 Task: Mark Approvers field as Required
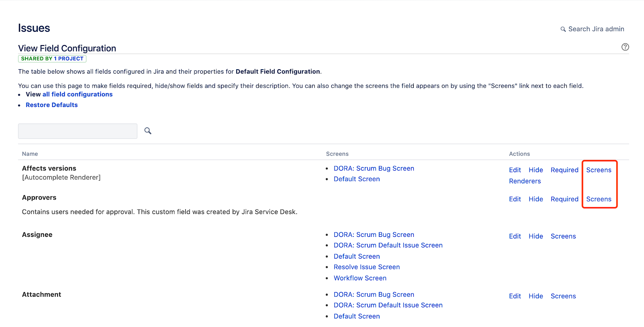(x=564, y=199)
